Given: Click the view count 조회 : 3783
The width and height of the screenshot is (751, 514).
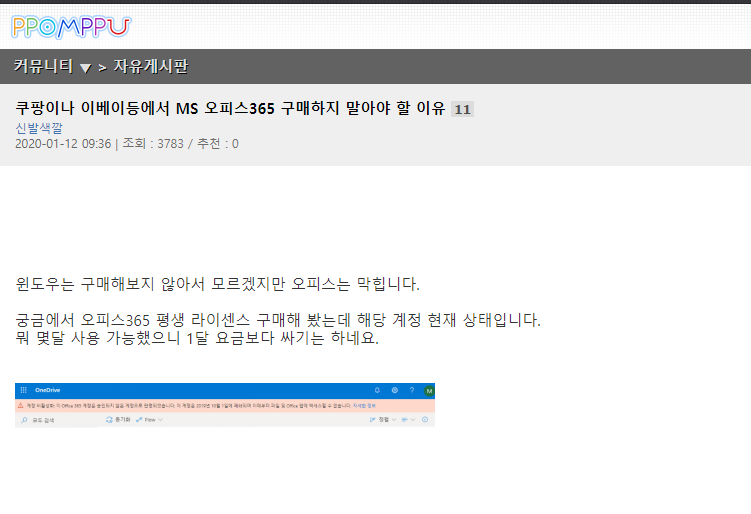Looking at the screenshot, I should pyautogui.click(x=153, y=144).
